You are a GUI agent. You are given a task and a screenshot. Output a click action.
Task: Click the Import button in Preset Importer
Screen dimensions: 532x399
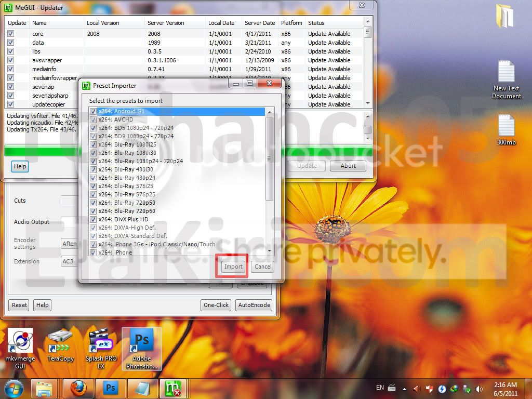[x=233, y=267]
